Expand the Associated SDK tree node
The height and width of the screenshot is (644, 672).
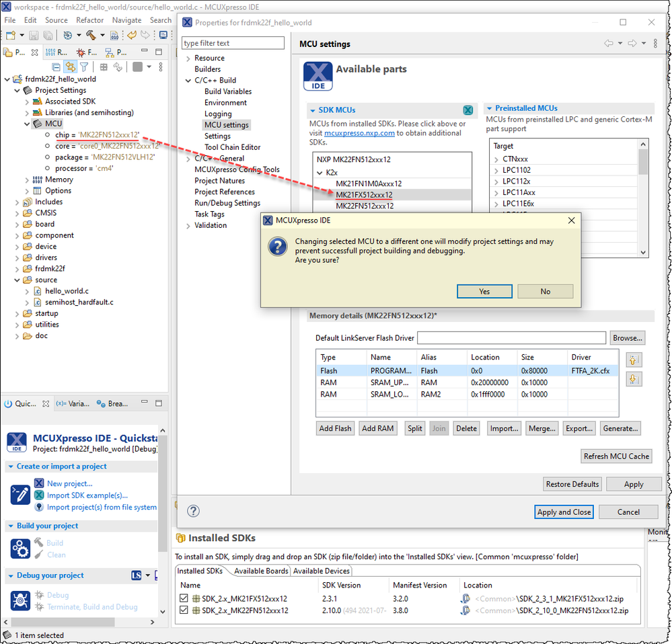pyautogui.click(x=27, y=102)
